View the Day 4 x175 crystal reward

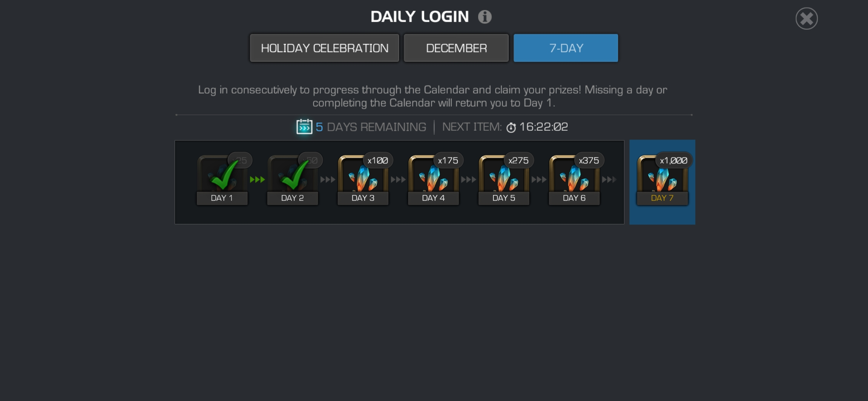point(434,179)
